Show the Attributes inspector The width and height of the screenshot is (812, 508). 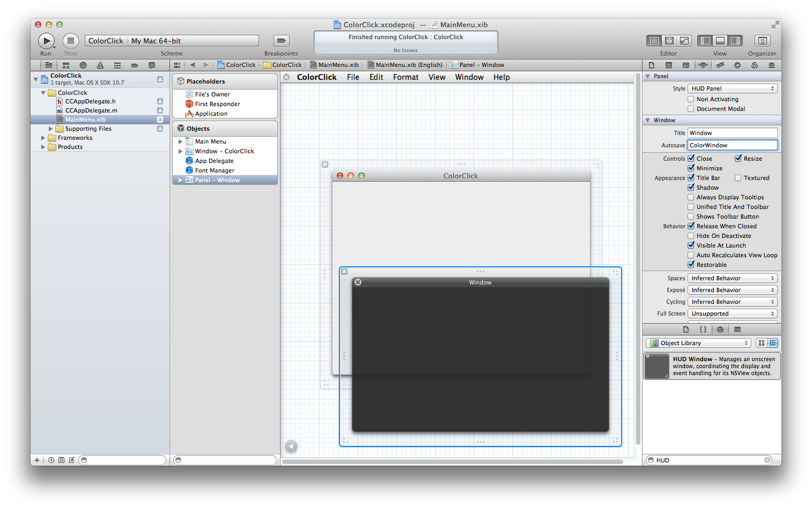click(703, 65)
